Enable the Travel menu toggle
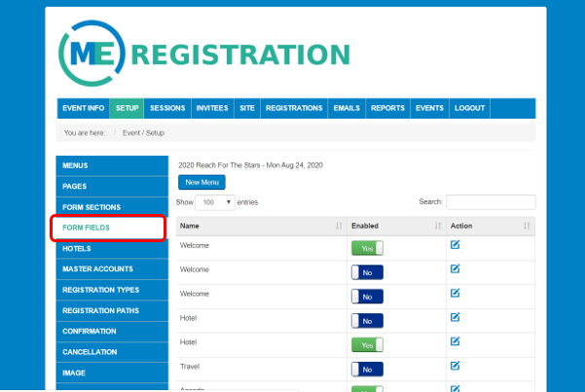Viewport: 585px width, 392px height. point(367,369)
